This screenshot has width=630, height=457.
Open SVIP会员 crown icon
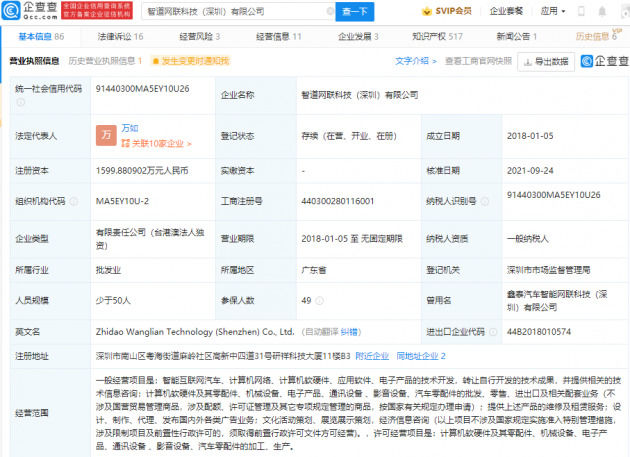[x=426, y=11]
